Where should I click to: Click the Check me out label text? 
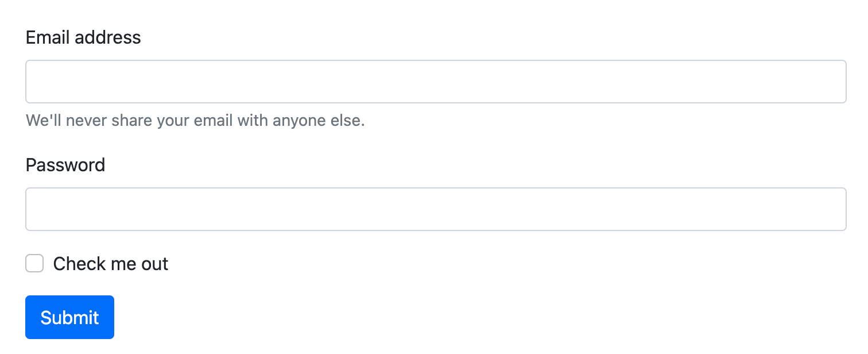(x=110, y=263)
